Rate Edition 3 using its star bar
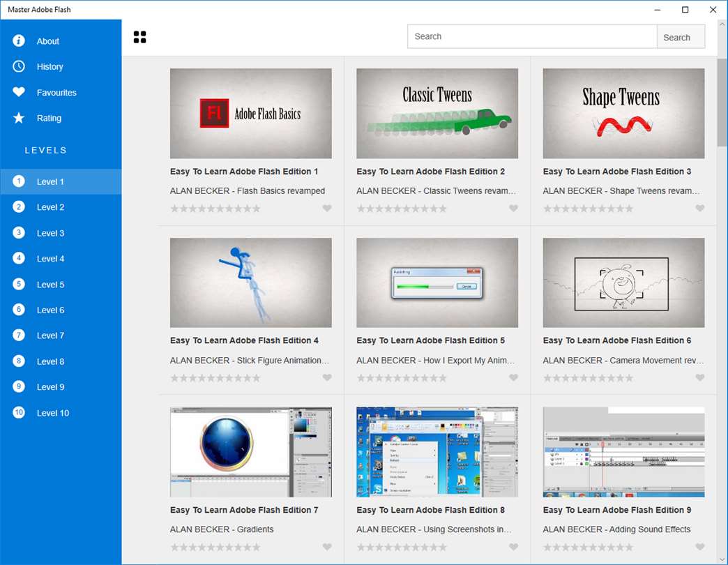 (x=589, y=209)
